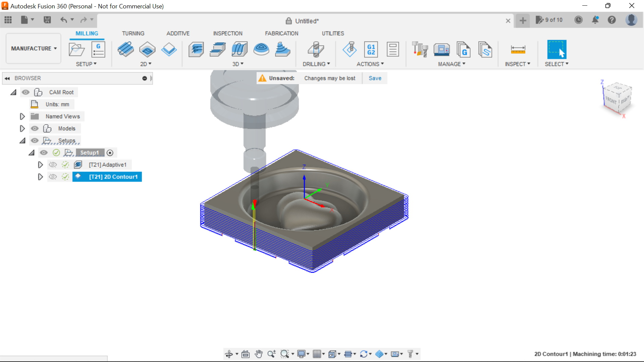644x362 pixels.
Task: Expand the T21 Adaptive1 operation
Action: [x=41, y=165]
